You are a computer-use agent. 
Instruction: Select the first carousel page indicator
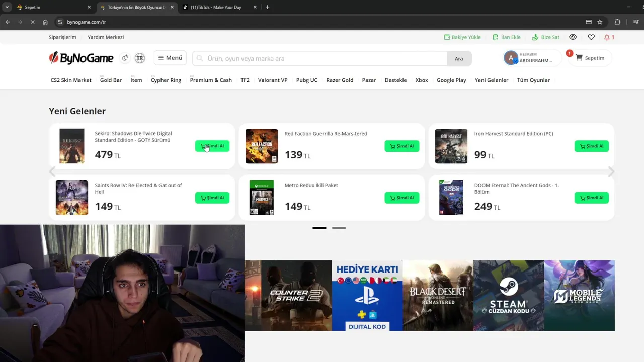(x=319, y=228)
